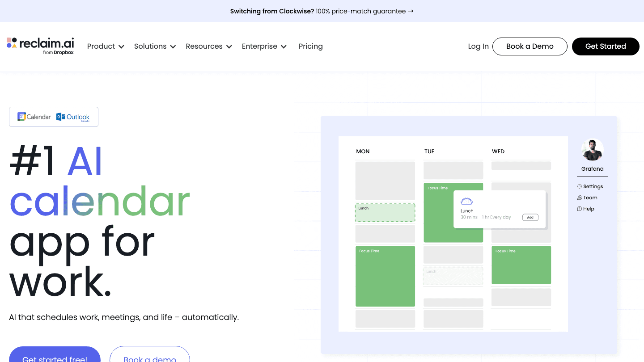The width and height of the screenshot is (644, 362).
Task: Click the TUE column header
Action: pos(429,152)
